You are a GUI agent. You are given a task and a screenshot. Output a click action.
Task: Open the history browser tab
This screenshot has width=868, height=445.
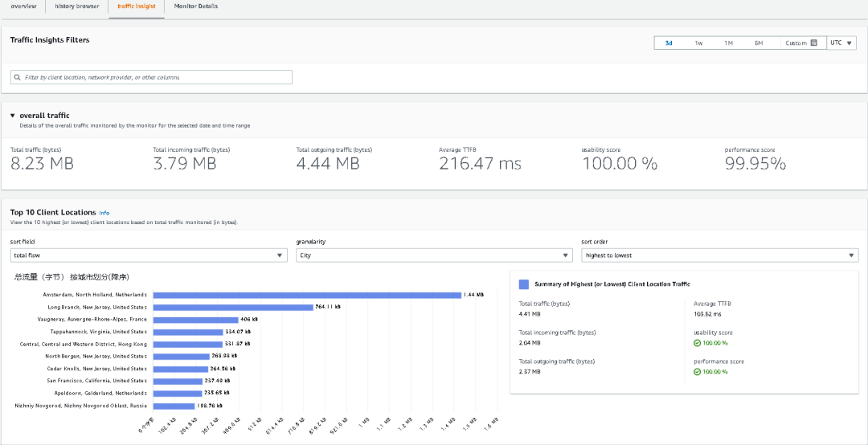[77, 6]
